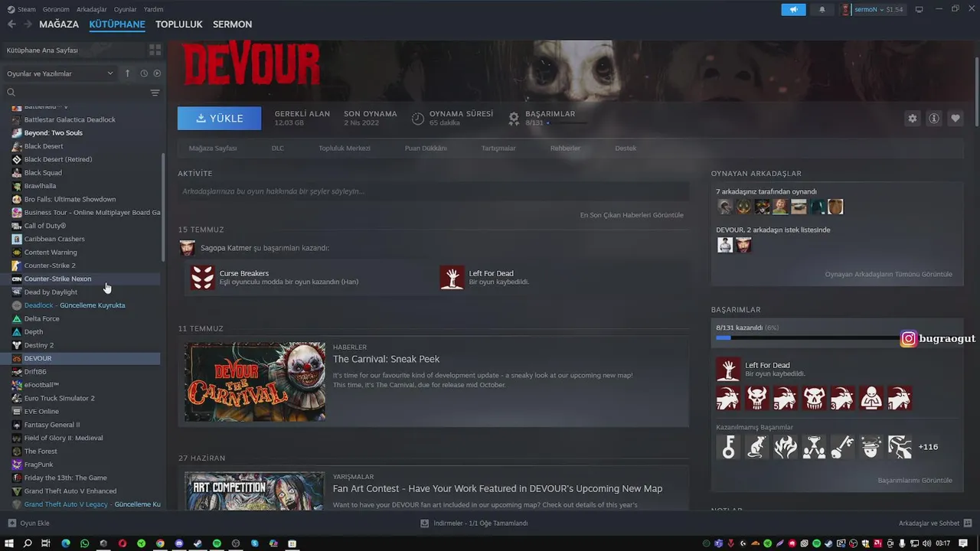The height and width of the screenshot is (551, 980).
Task: Open Curse Breakers achievement icon
Action: (x=202, y=277)
